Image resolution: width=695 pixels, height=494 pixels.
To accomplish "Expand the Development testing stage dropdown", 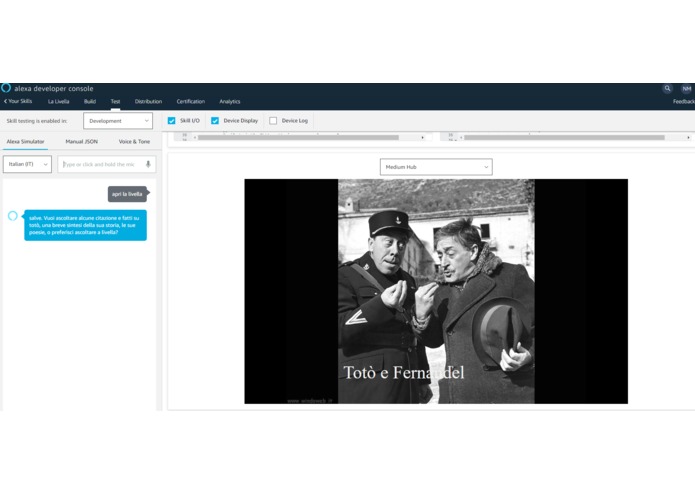I will coord(118,121).
